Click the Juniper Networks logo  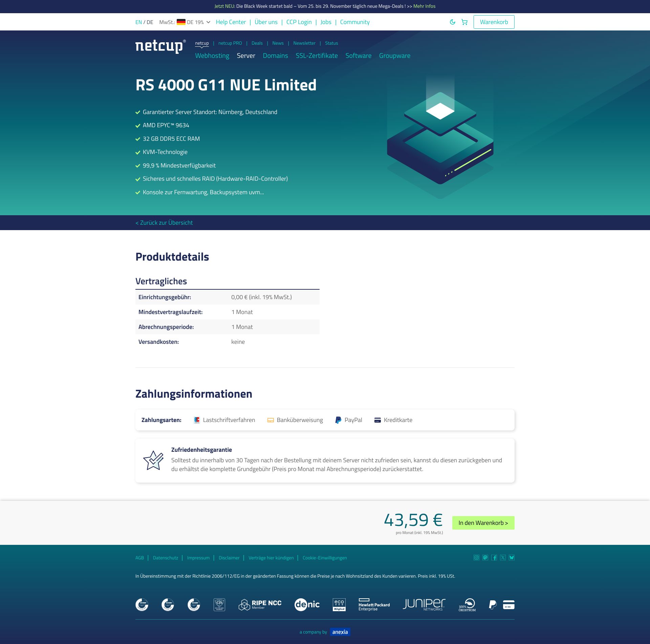424,605
